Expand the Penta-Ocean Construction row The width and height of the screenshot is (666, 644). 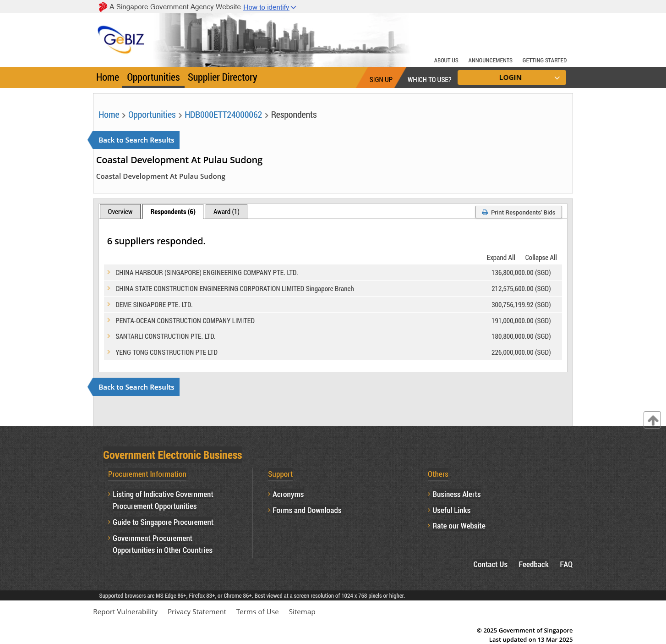109,320
